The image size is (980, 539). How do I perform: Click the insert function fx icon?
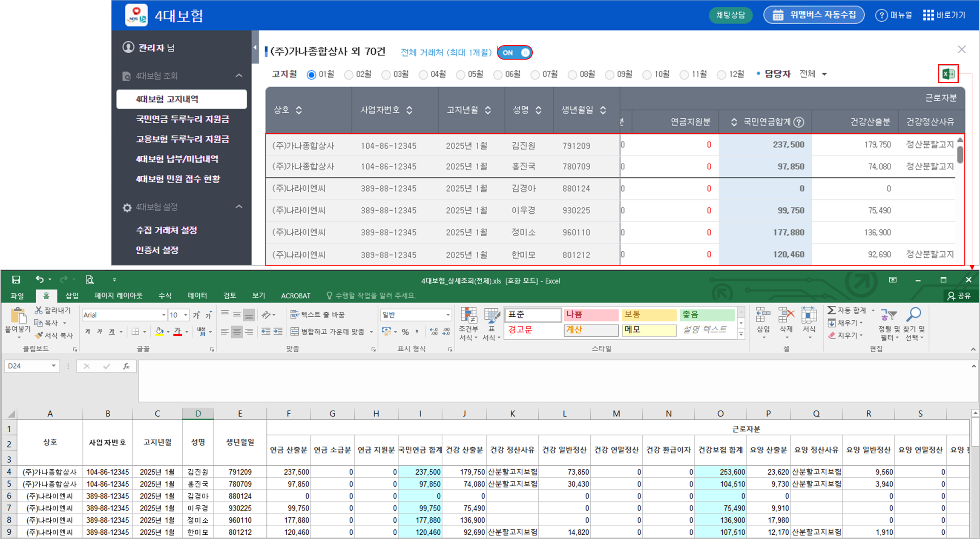point(126,366)
